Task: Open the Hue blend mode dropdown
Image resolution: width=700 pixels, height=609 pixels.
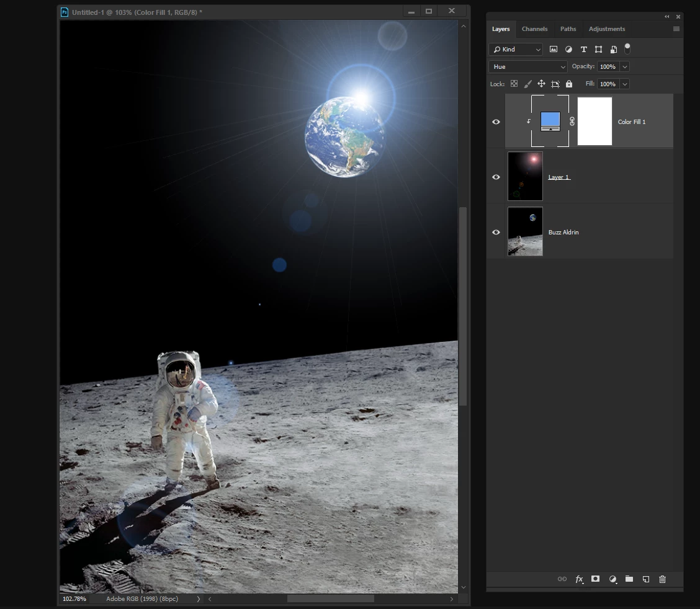Action: (527, 66)
